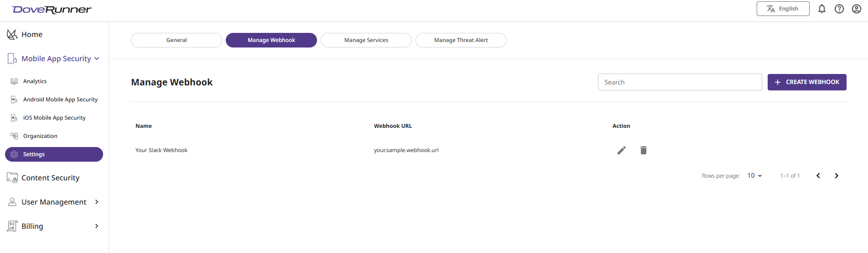Viewport: 868px width, 253px height.
Task: Click the Billing sidebar icon
Action: (x=12, y=226)
